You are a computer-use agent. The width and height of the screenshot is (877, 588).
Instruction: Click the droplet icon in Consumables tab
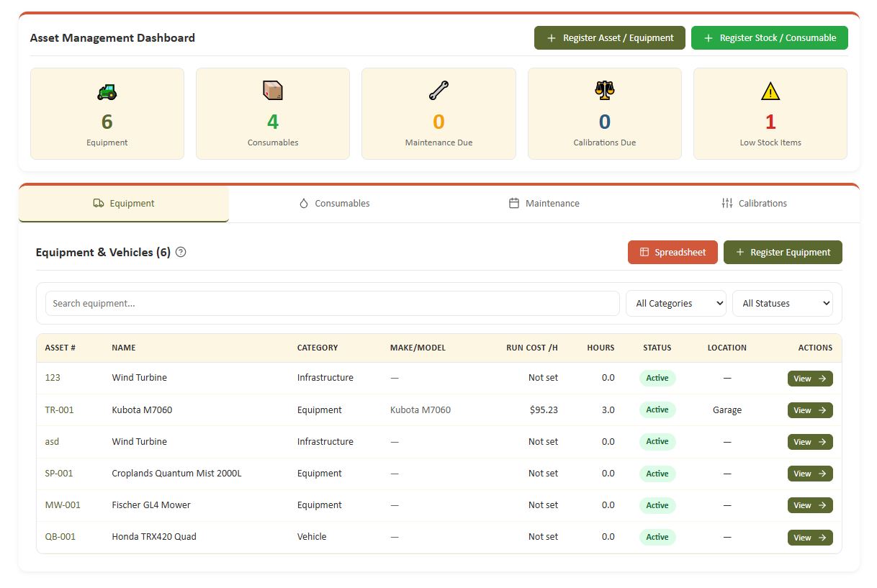[304, 204]
